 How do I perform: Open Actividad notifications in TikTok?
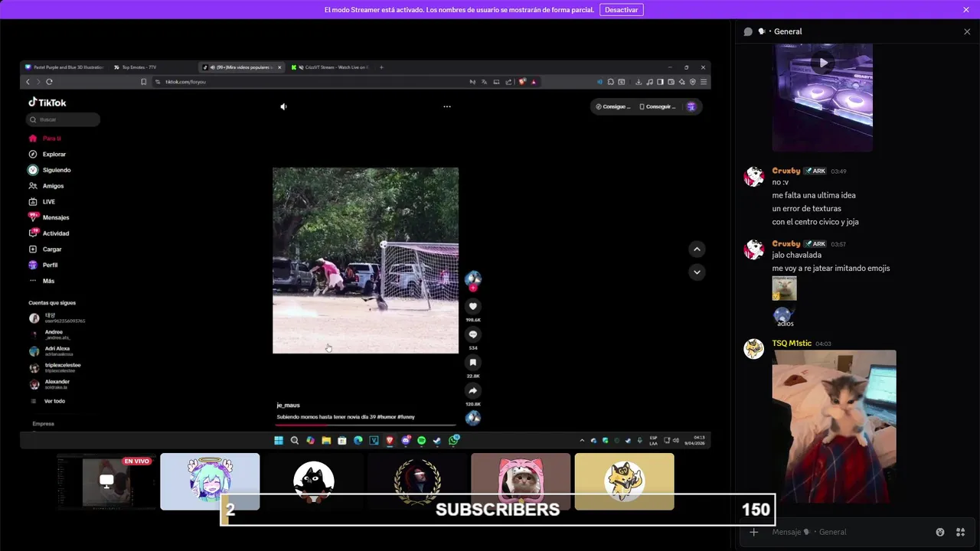click(50, 233)
